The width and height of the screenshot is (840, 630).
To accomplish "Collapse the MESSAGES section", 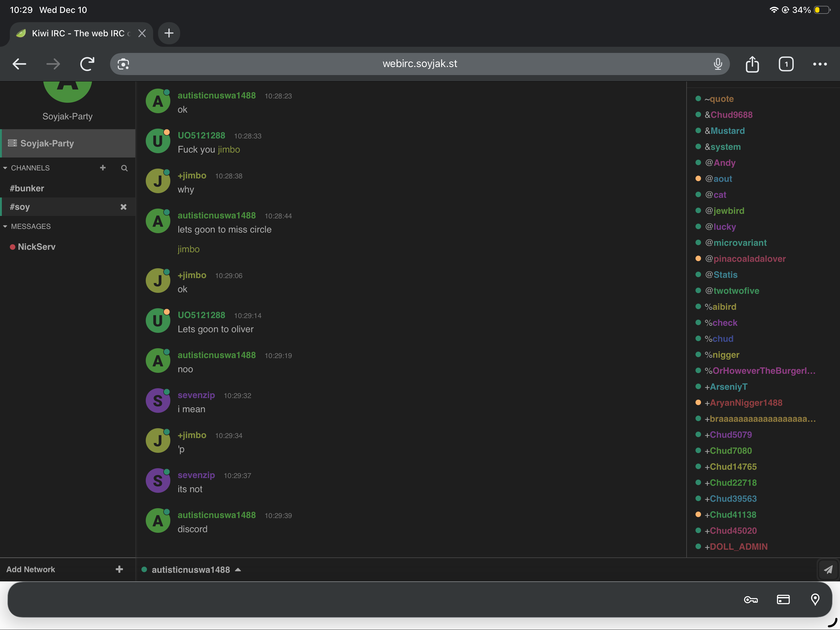I will [5, 226].
